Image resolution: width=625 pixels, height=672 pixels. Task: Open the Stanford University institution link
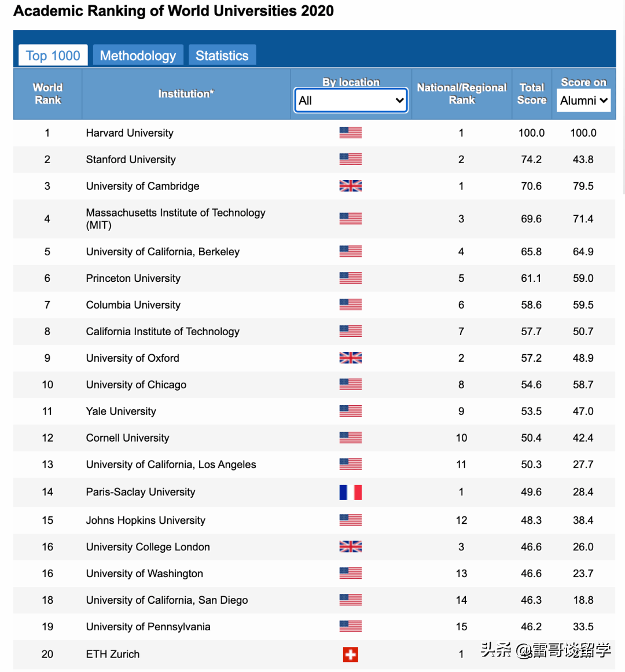[131, 159]
